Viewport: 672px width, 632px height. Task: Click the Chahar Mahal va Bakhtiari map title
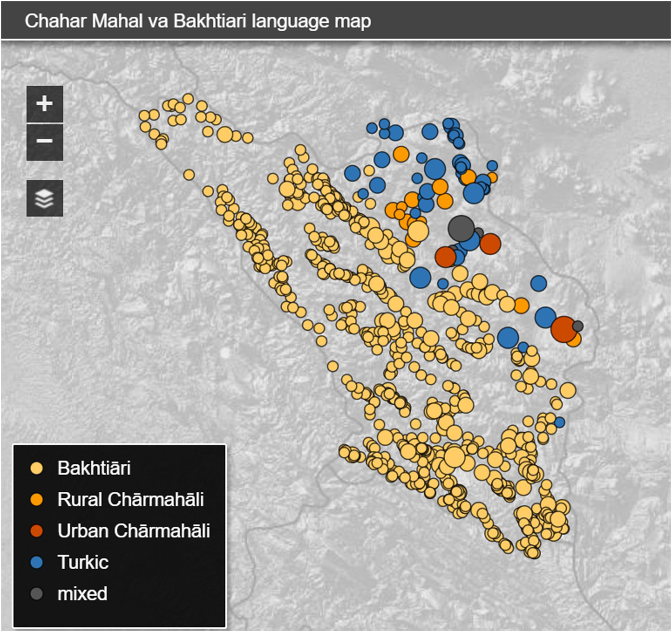(x=198, y=21)
